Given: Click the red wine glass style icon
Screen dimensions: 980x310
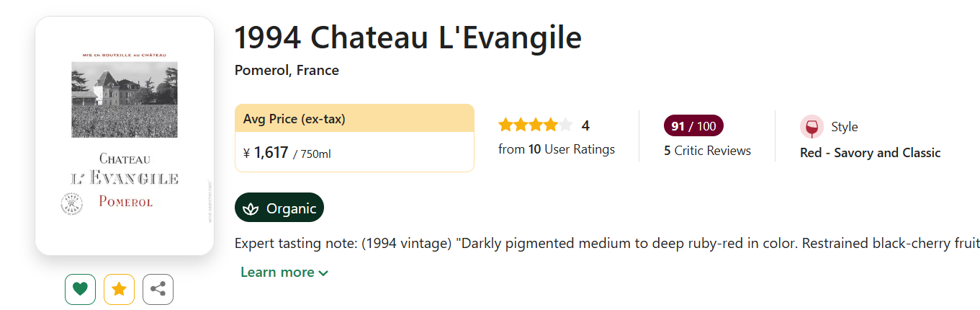Looking at the screenshot, I should (812, 127).
